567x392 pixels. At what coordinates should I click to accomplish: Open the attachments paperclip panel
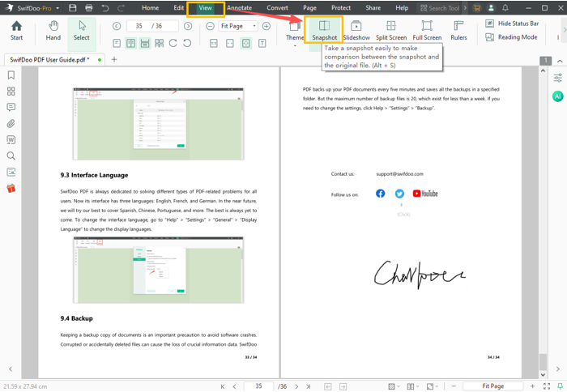point(11,124)
